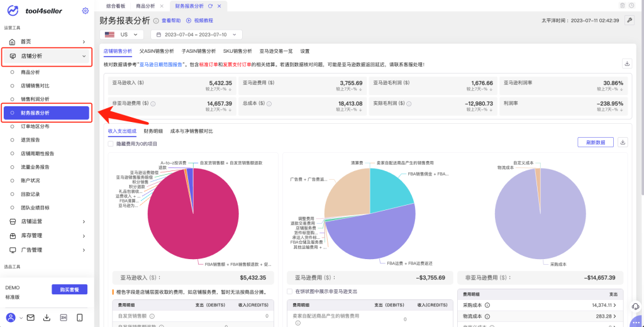Expand the 物流成本 283.28 detail arrow
The image size is (644, 327).
[x=615, y=316]
